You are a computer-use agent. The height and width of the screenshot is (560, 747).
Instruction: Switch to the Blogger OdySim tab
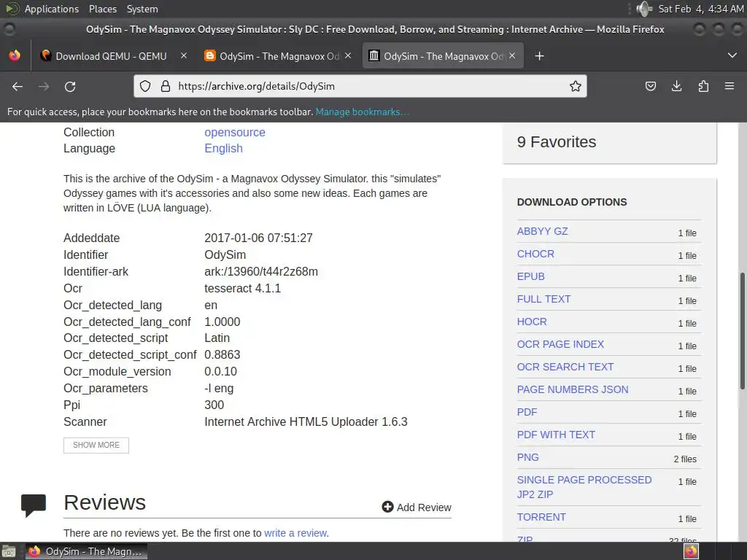[x=279, y=56]
